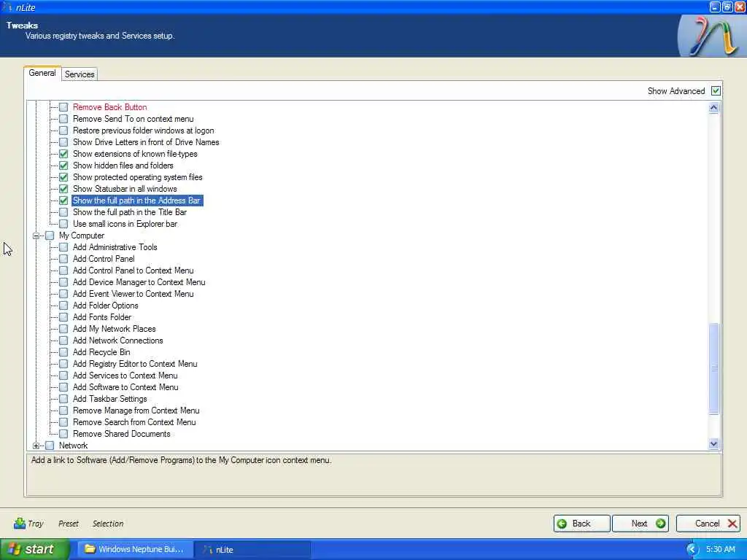Select Remove Shared Documents item
747x560 pixels.
[x=122, y=434]
